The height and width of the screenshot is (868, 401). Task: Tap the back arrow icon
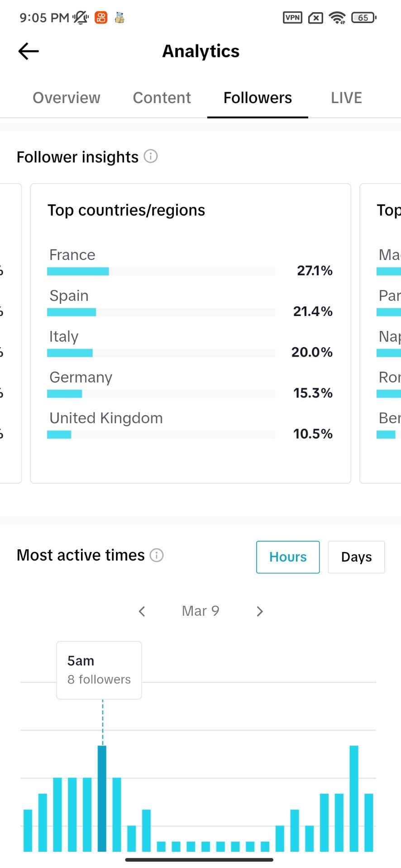tap(29, 51)
